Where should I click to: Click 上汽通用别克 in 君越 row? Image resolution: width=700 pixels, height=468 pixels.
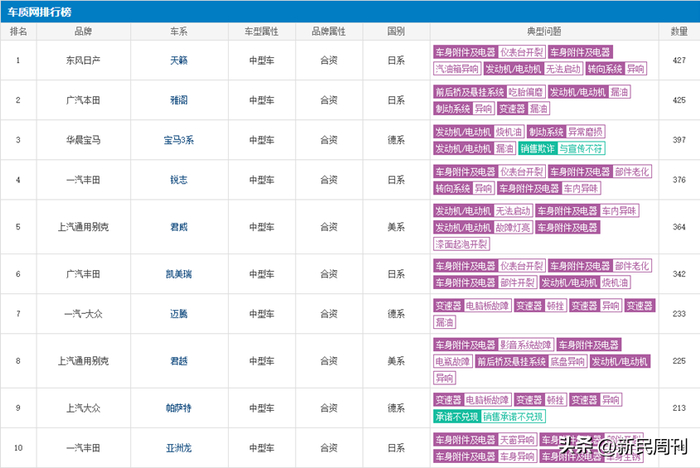[83, 361]
